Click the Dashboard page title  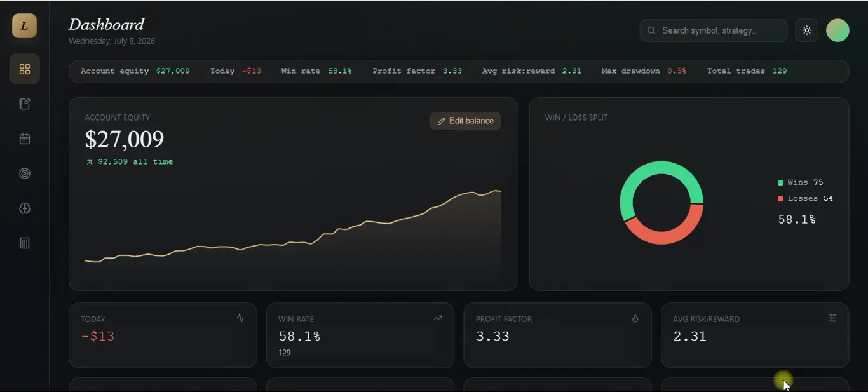click(106, 25)
